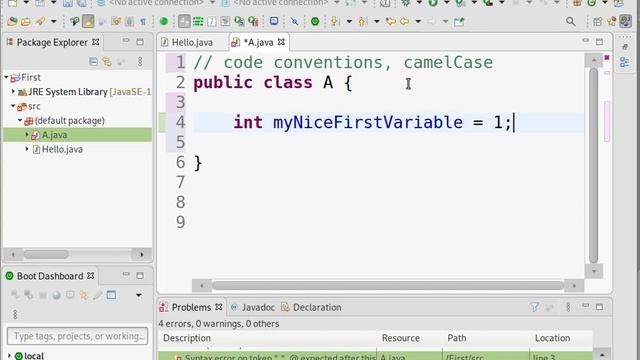This screenshot has width=640, height=360.
Task: Click the Boot Dashboard yellow gear icon
Action: pyautogui.click(x=84, y=295)
